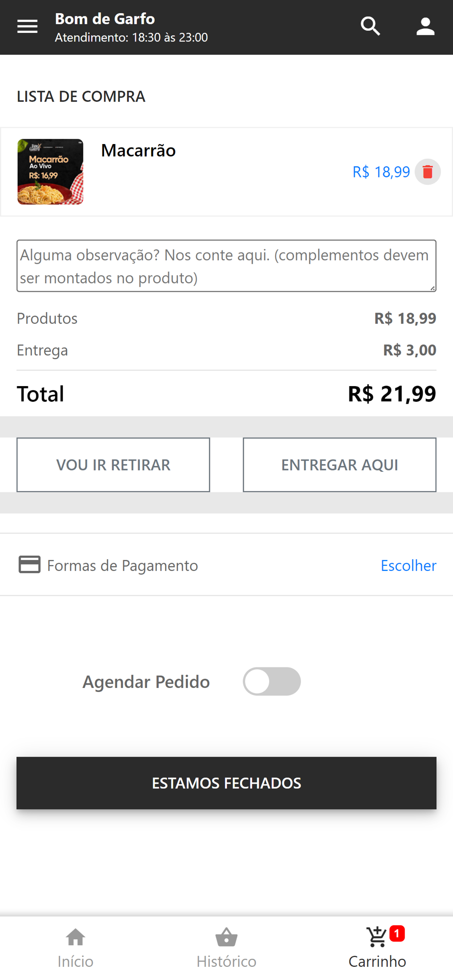Delete Macarrão with the trash icon
The image size is (453, 980).
(x=428, y=172)
